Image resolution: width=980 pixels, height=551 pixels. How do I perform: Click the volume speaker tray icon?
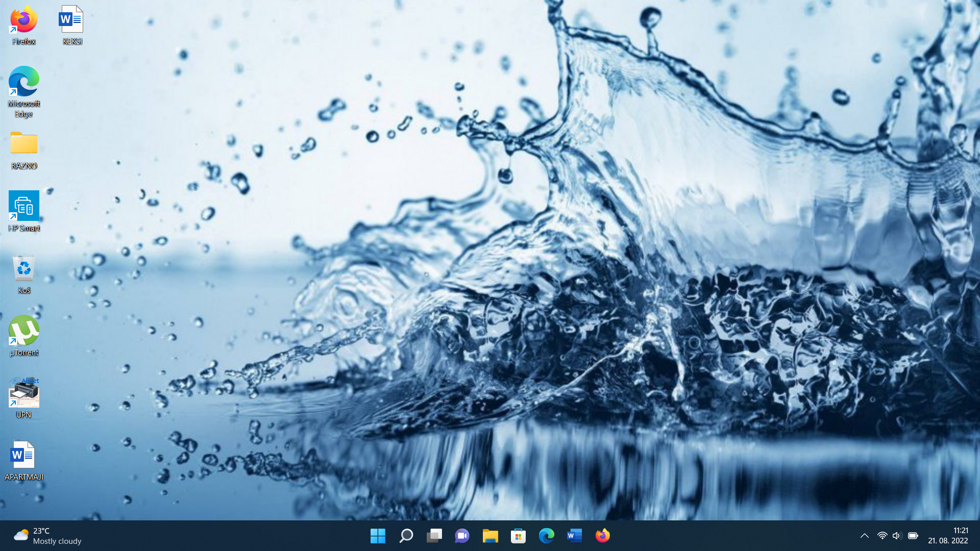click(x=897, y=536)
